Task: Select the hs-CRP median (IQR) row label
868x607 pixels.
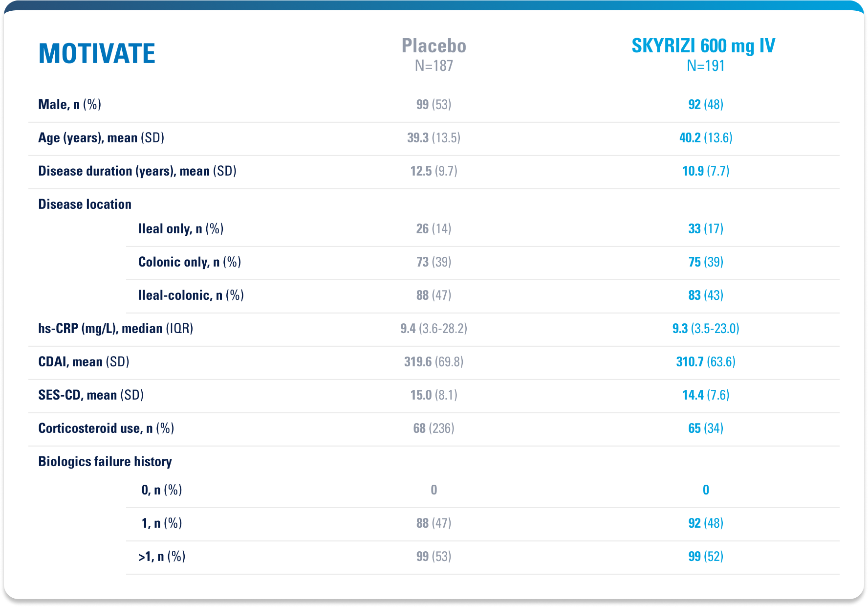Action: [x=115, y=329]
